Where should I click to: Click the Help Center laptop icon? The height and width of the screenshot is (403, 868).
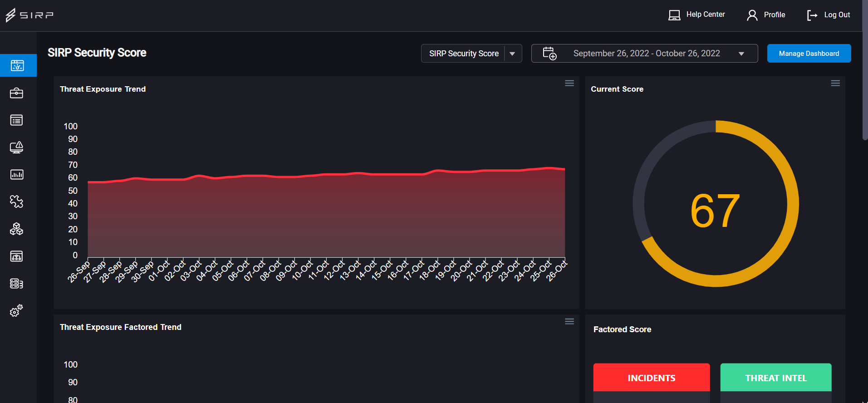tap(674, 15)
